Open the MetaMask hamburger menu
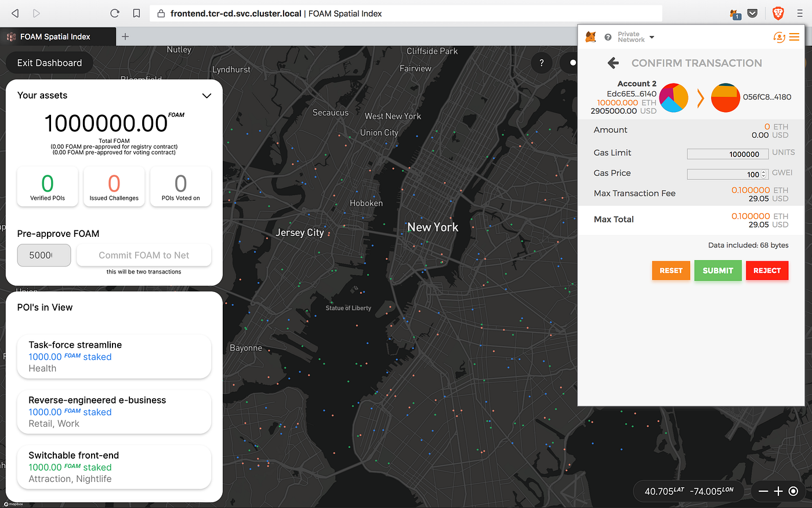This screenshot has height=508, width=812. click(x=795, y=37)
